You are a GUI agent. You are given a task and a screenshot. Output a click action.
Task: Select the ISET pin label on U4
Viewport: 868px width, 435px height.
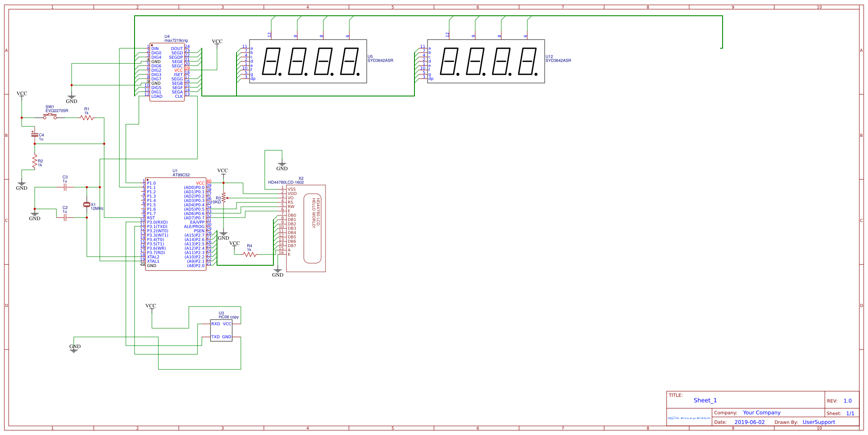click(x=178, y=75)
